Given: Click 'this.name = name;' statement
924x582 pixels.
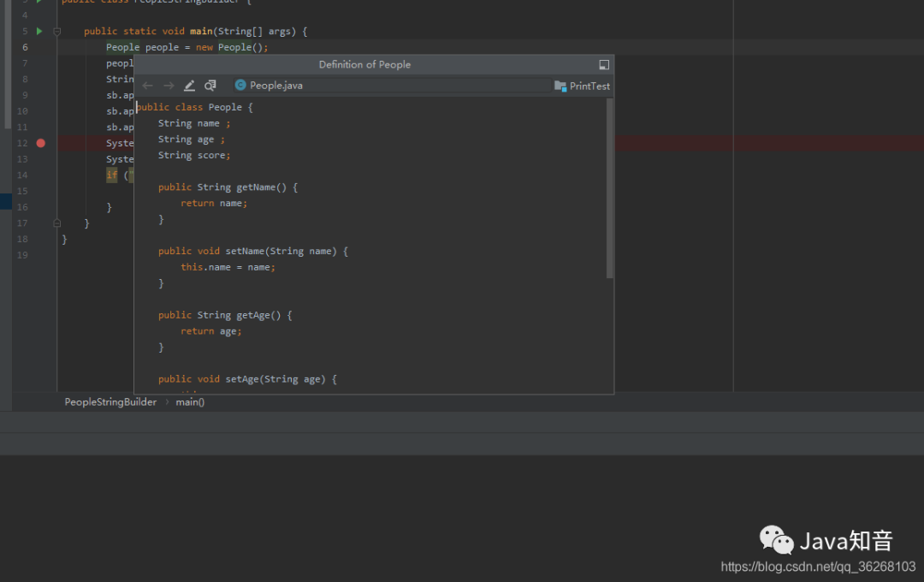Looking at the screenshot, I should (228, 267).
